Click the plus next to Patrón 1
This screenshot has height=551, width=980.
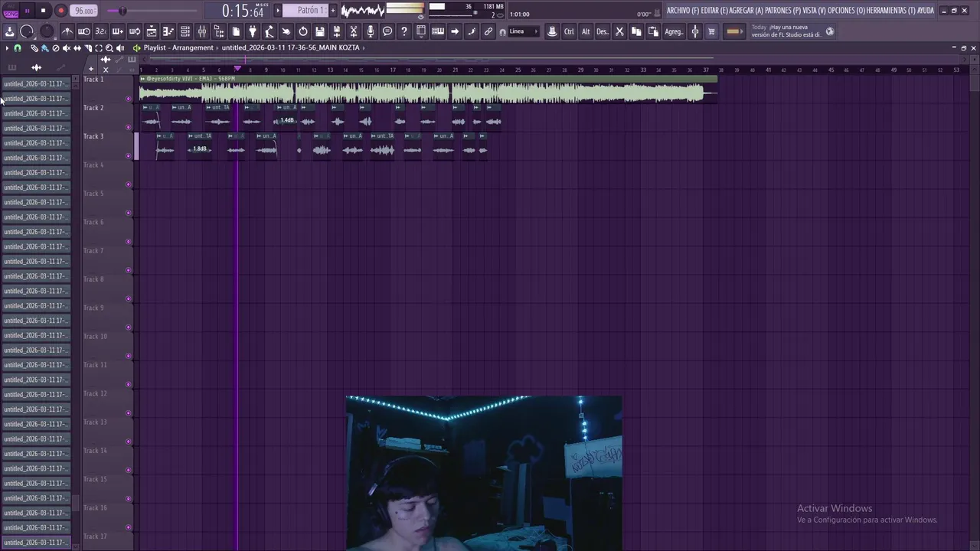click(x=333, y=11)
